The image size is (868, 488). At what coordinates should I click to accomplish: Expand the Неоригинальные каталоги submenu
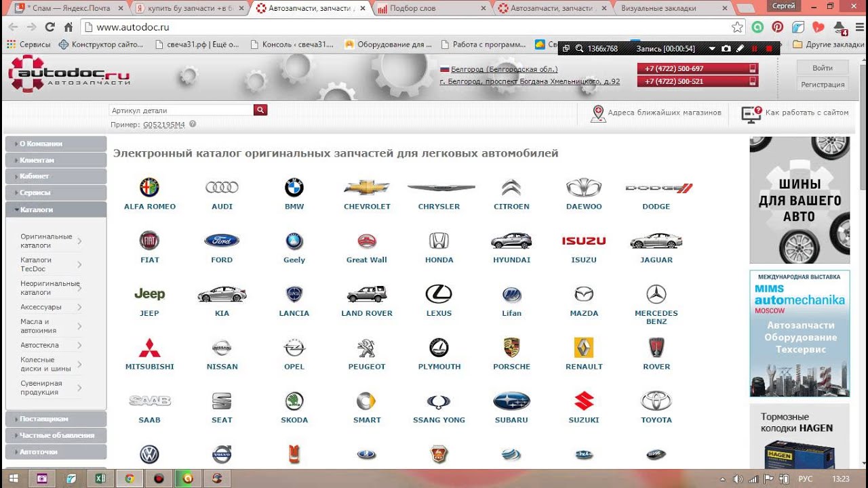pos(79,288)
